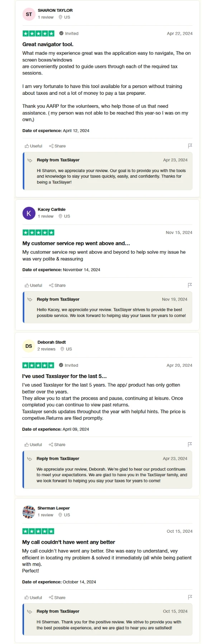The height and width of the screenshot is (644, 215).
Task: Click Sherman Leeper's avatar image
Action: tap(29, 512)
